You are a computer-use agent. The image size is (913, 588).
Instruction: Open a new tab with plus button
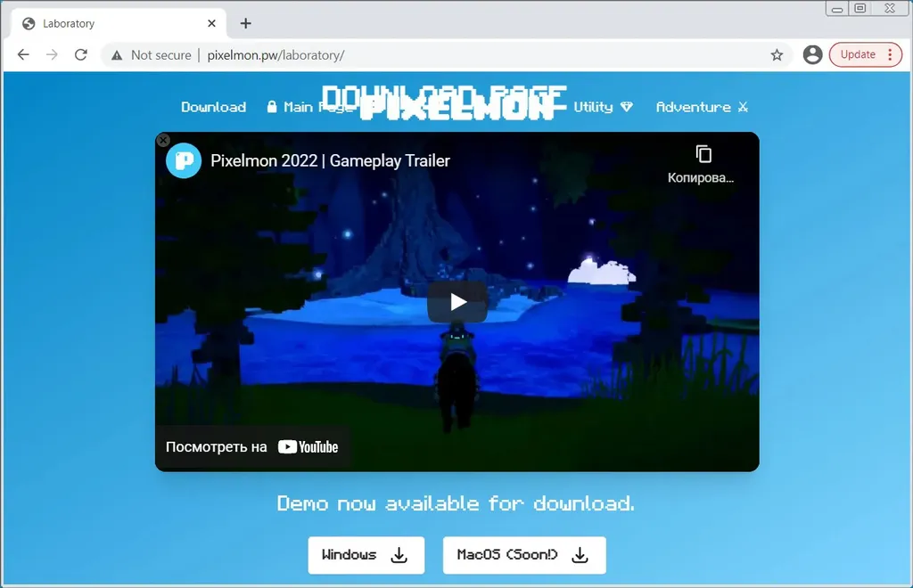click(246, 23)
